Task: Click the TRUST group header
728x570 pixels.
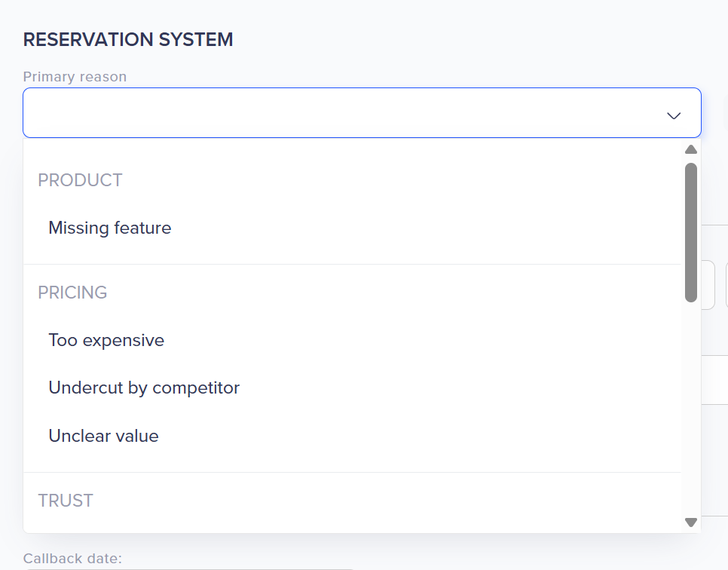Action: (x=66, y=501)
